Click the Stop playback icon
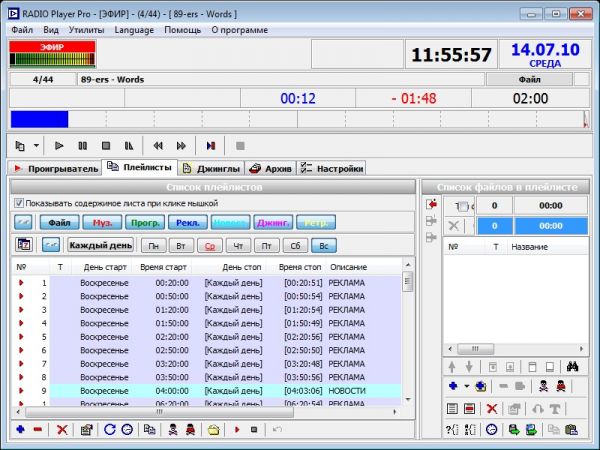The image size is (600, 450). pyautogui.click(x=105, y=145)
